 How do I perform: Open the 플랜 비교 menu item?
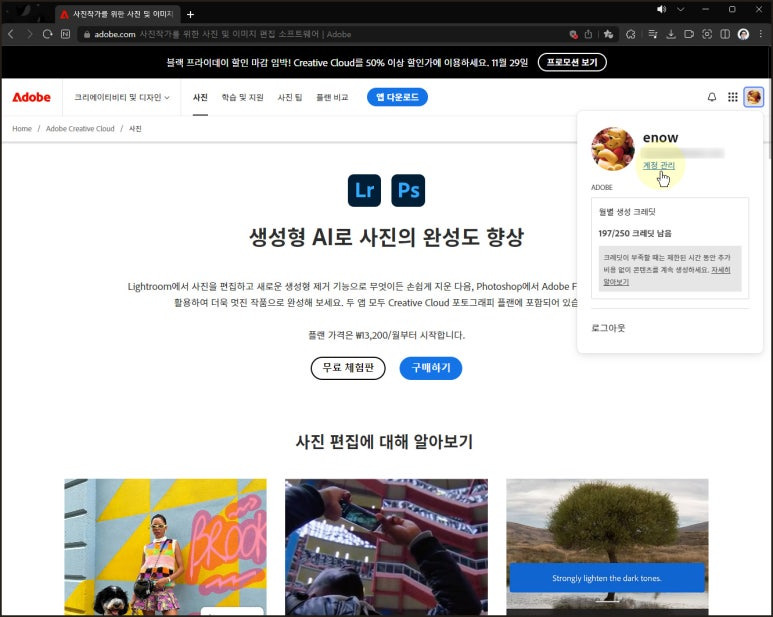[x=332, y=98]
